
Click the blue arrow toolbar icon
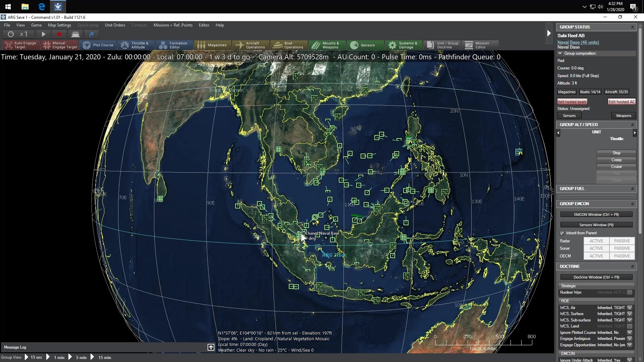(x=92, y=34)
